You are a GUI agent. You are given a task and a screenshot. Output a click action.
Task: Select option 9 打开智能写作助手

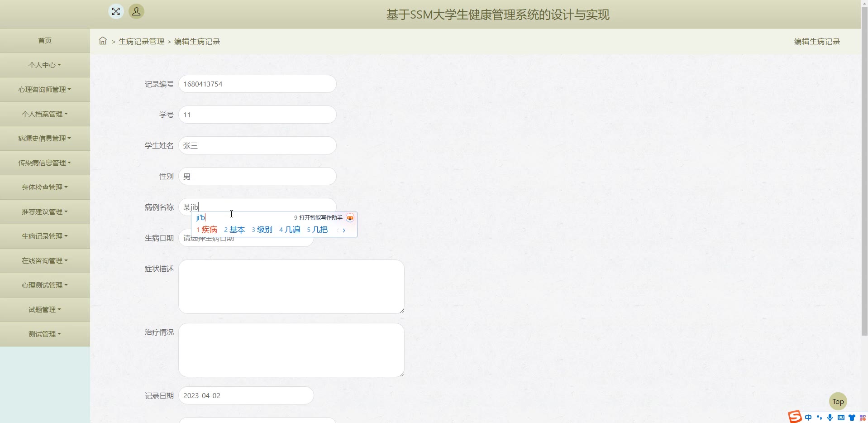[318, 218]
